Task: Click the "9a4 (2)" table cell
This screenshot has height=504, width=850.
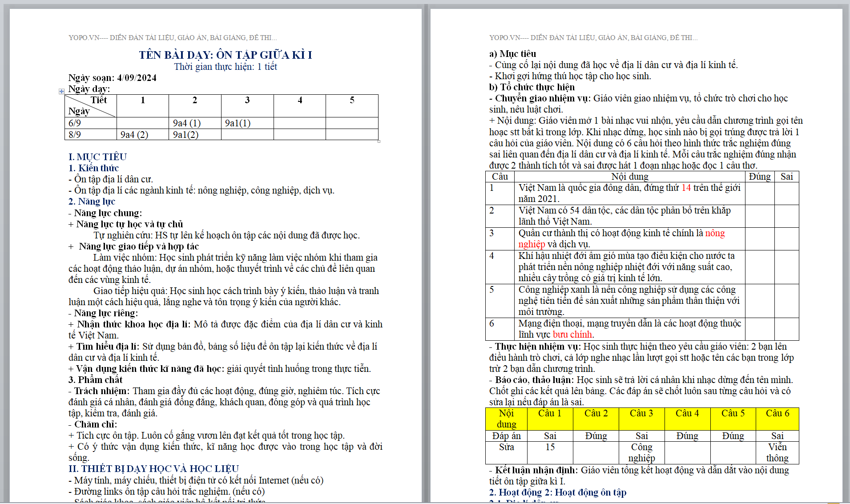Action: [x=143, y=134]
